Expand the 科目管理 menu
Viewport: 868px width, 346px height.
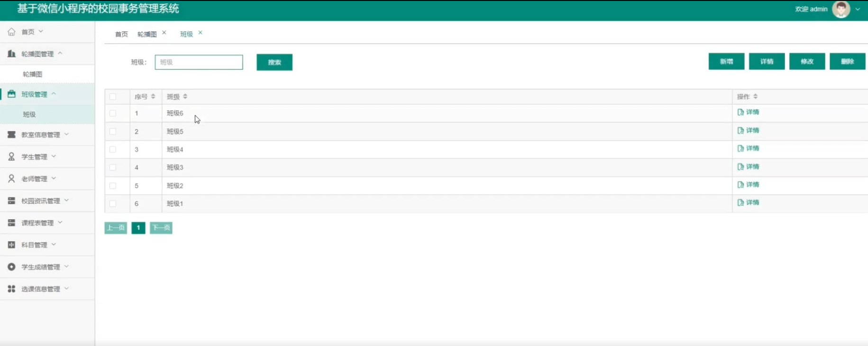coord(54,244)
